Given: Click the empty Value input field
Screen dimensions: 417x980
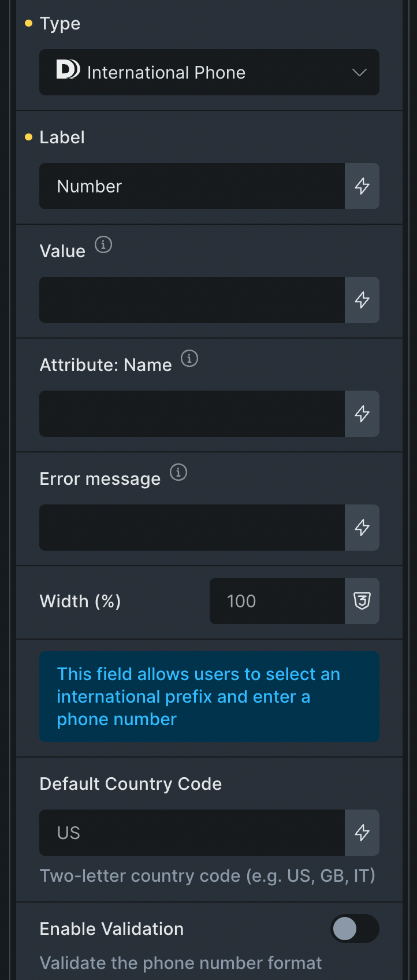Looking at the screenshot, I should point(192,300).
